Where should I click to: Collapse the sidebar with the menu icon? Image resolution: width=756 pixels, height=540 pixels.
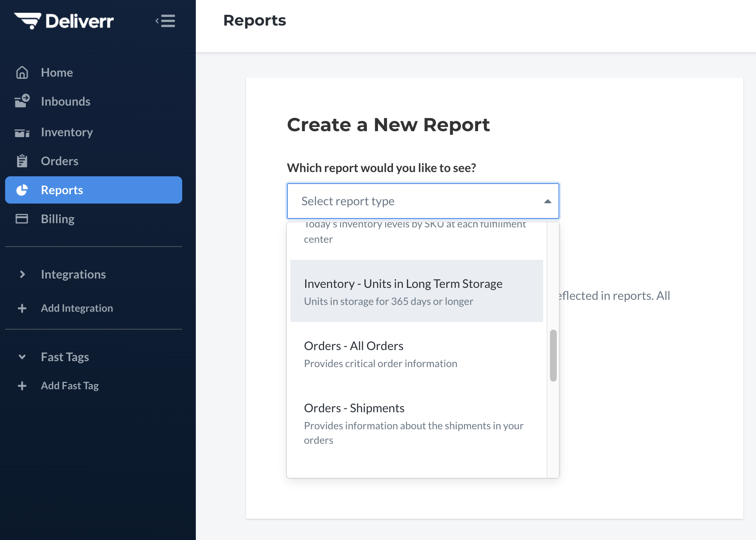click(165, 21)
